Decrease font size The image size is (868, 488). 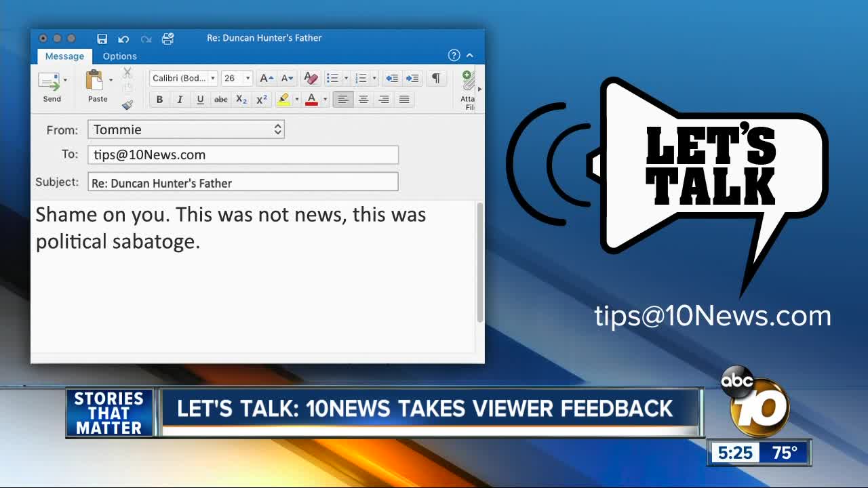[288, 79]
